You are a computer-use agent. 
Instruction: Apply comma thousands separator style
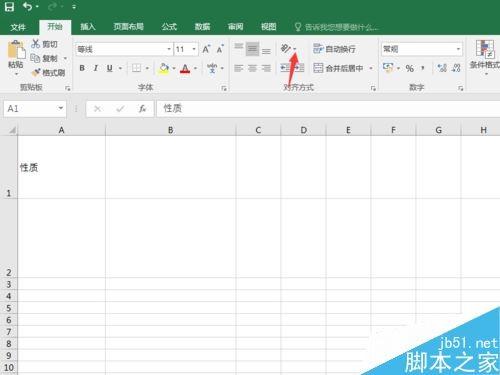[423, 68]
